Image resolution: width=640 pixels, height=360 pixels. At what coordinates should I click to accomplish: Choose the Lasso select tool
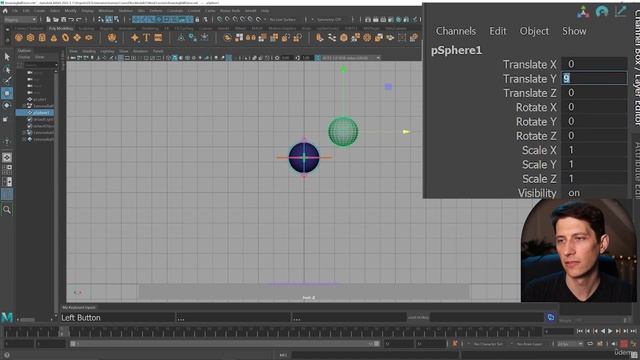7,70
